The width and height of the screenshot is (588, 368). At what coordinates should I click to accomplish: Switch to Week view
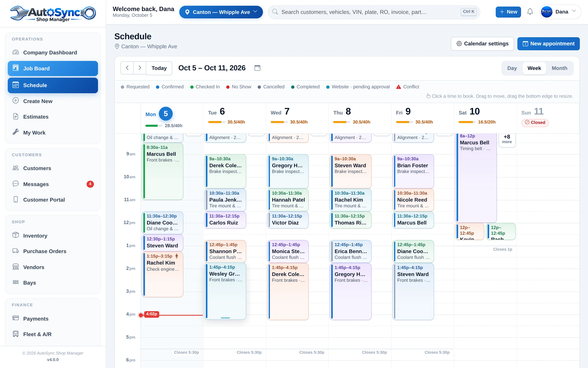pyautogui.click(x=534, y=68)
